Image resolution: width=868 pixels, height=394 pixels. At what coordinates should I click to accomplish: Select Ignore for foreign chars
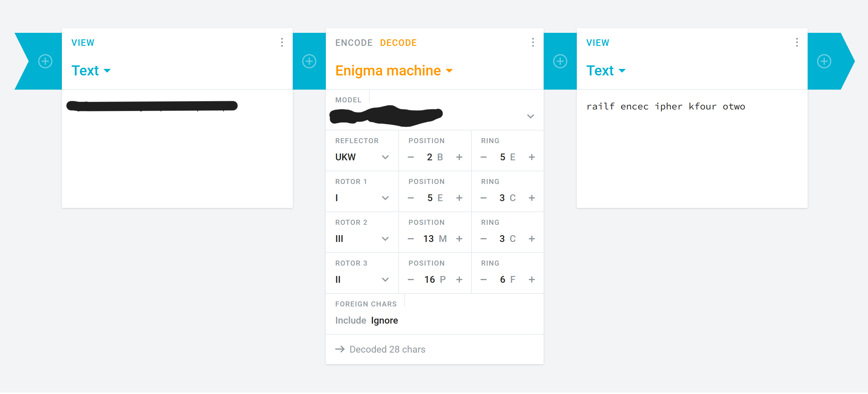(384, 320)
